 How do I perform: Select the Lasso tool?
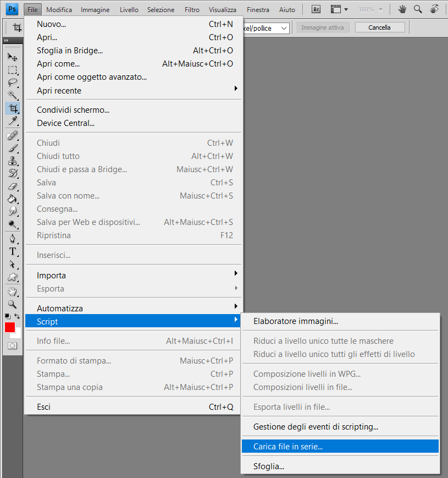[13, 83]
